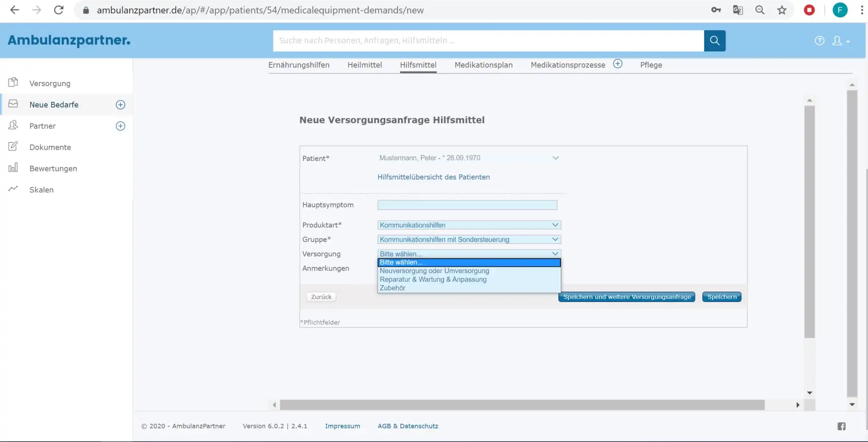Image resolution: width=868 pixels, height=442 pixels.
Task: Click the horizontal scrollbar thumb
Action: pos(522,405)
